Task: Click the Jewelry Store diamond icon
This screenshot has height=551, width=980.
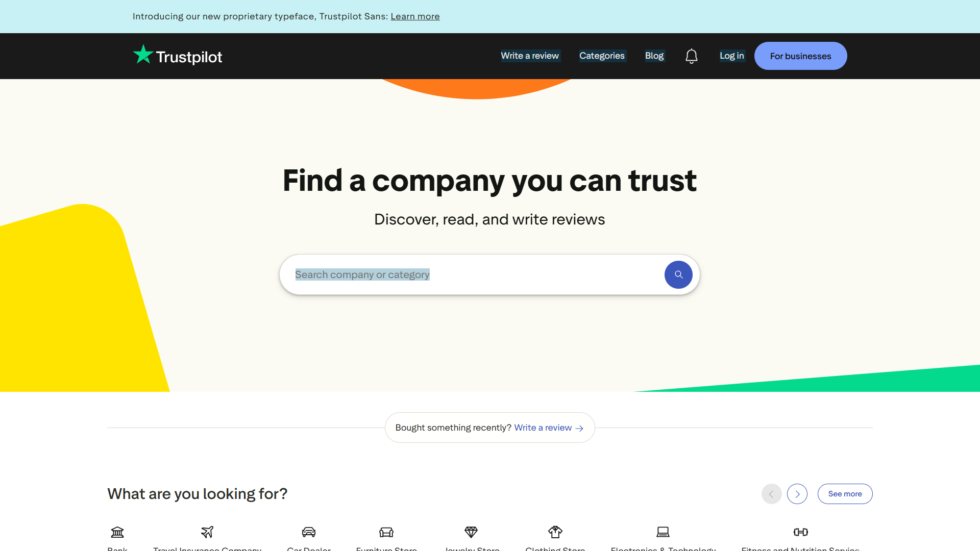Action: (x=471, y=532)
